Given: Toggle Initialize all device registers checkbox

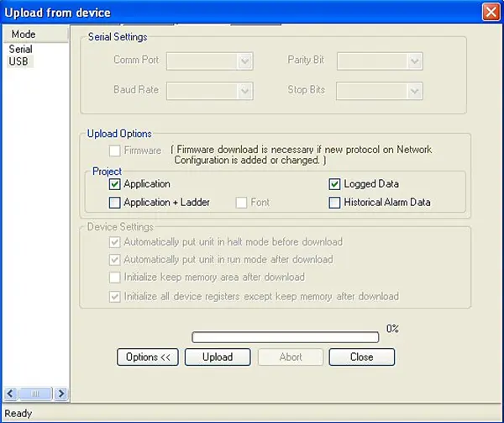Looking at the screenshot, I should [115, 297].
